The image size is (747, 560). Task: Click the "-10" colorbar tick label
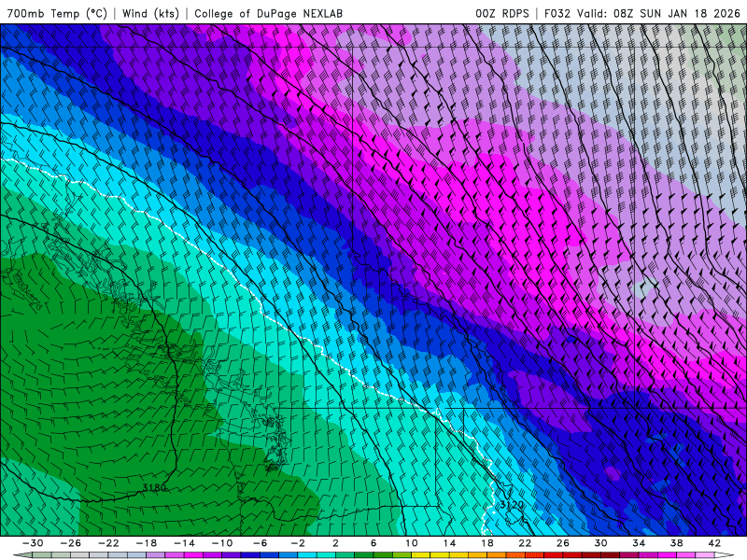tap(222, 543)
